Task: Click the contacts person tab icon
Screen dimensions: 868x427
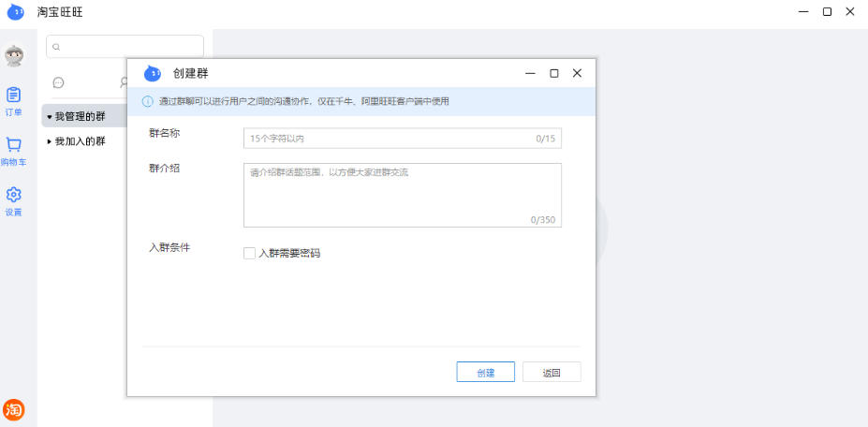Action: coord(124,82)
